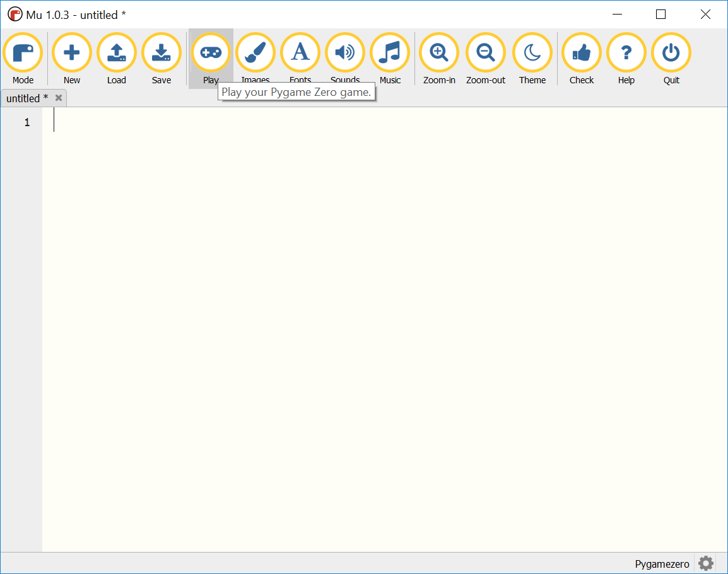Screen dimensions: 728x574
Task: Quit Mu with the power button
Action: [x=671, y=59]
